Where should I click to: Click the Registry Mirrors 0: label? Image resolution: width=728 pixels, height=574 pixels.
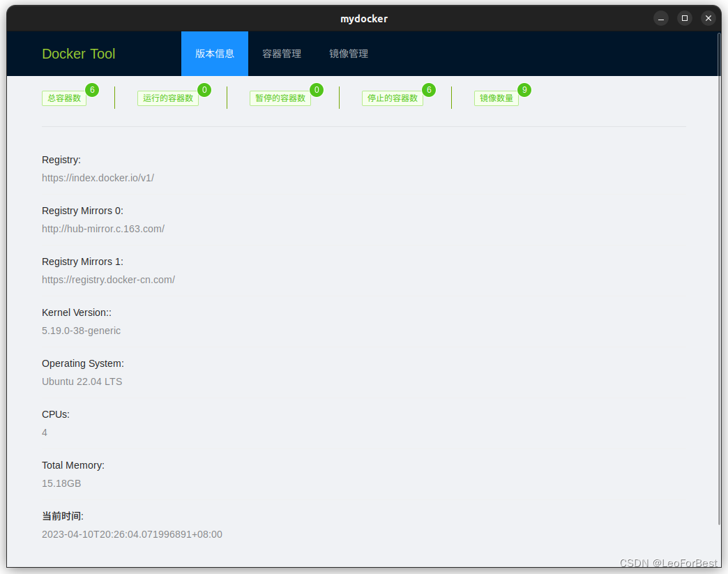click(x=83, y=211)
